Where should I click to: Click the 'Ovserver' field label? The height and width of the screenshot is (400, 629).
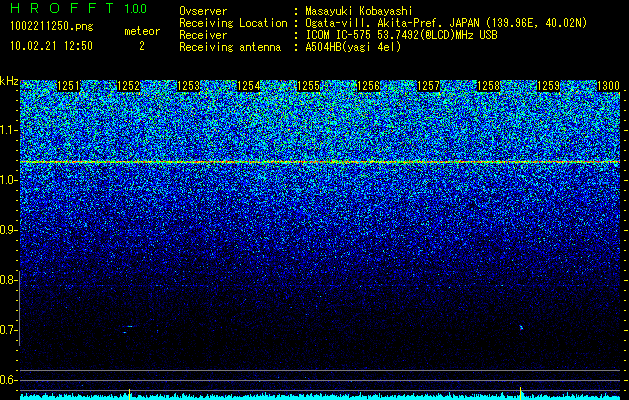203,11
